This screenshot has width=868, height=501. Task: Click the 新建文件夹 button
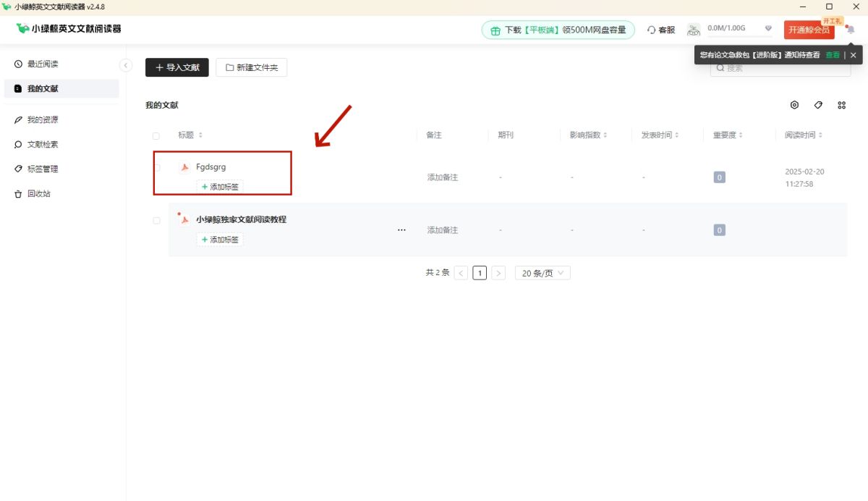coord(251,67)
